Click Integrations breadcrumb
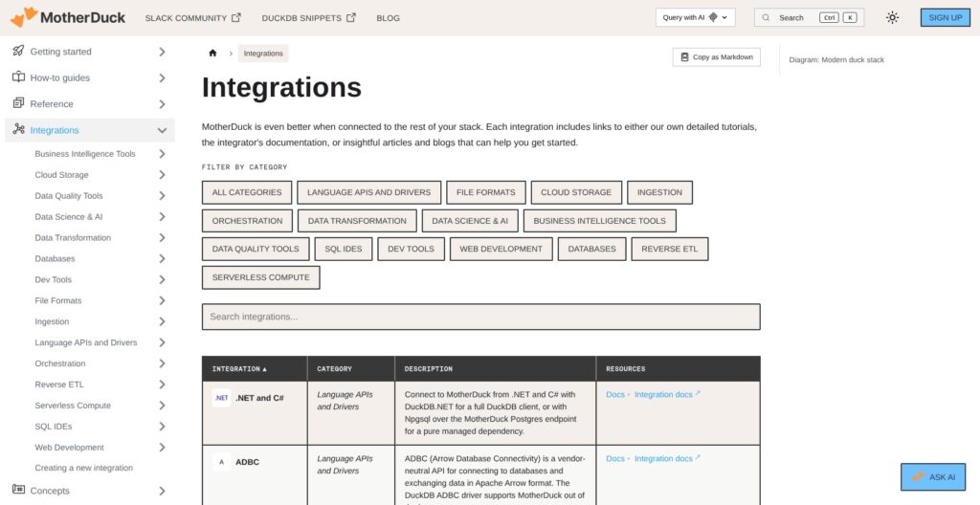980x505 pixels. [263, 54]
